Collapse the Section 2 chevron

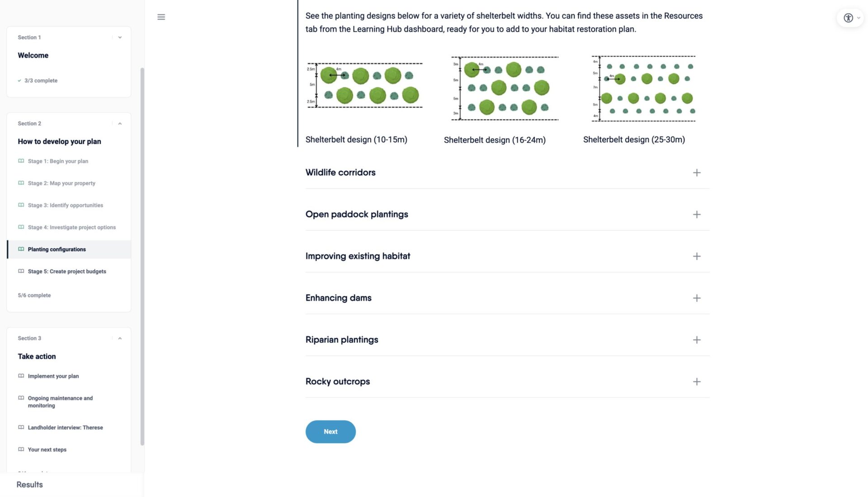click(x=120, y=124)
